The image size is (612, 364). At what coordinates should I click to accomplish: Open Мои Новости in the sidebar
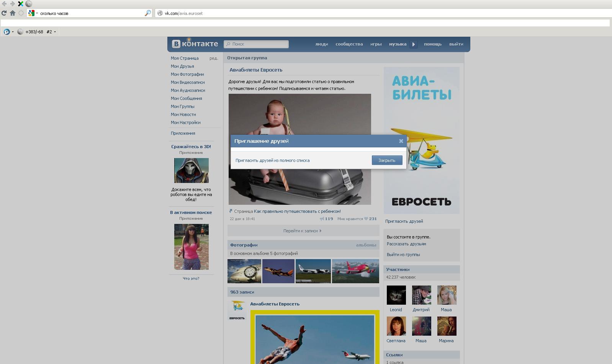(183, 114)
